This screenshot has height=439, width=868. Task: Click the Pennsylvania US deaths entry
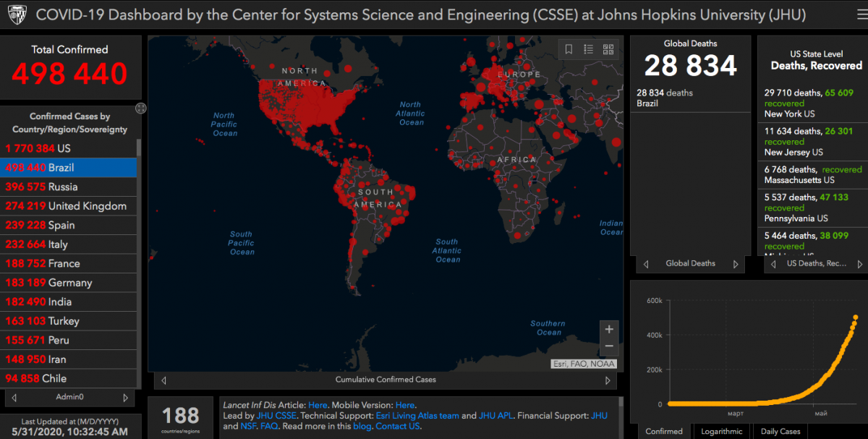click(812, 207)
